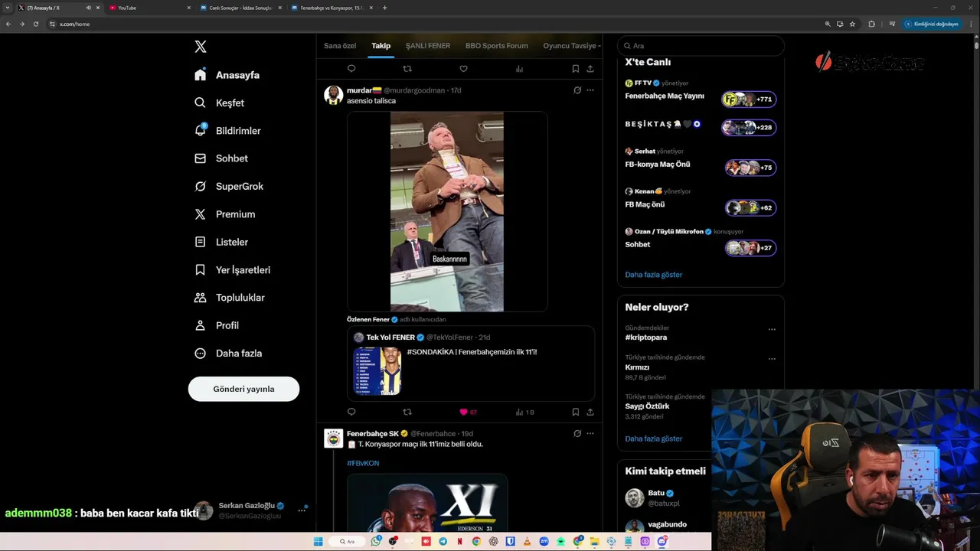980x551 pixels.
Task: Select the Takip timeline tab
Action: pyautogui.click(x=381, y=46)
